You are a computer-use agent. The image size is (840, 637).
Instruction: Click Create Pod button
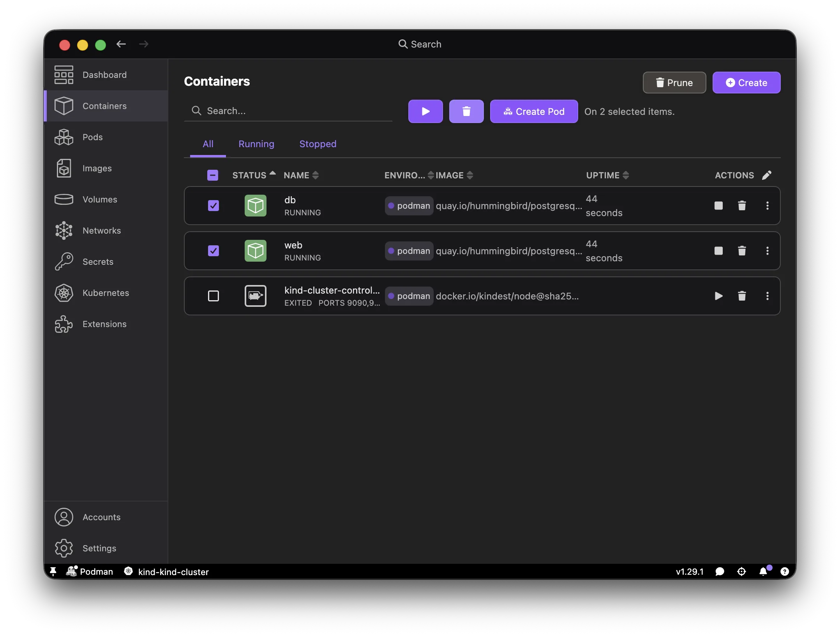click(x=534, y=111)
